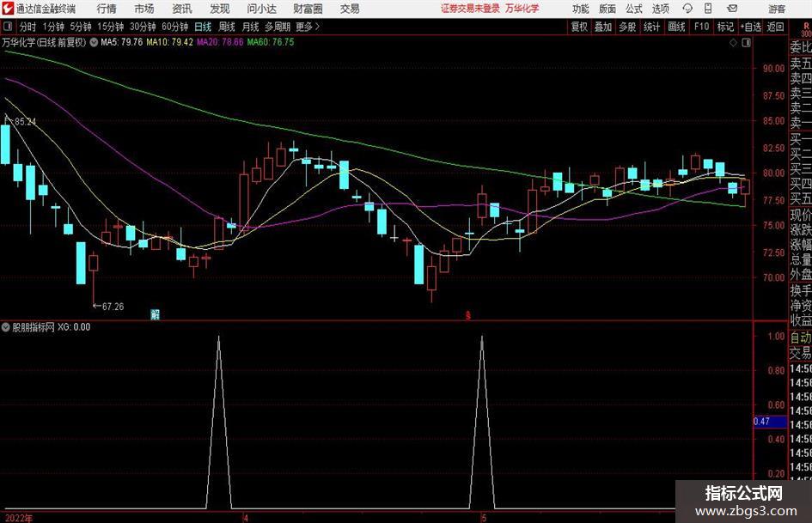Toggle the side panel icon near diamond
The image size is (812, 523).
click(746, 43)
